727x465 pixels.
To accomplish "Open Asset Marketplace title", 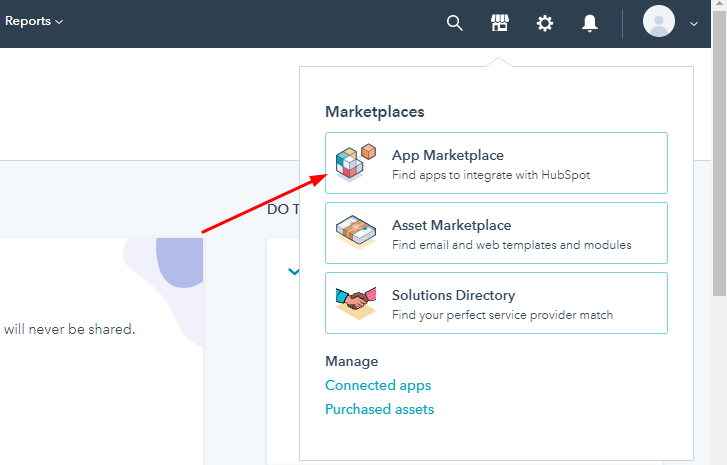I will [452, 225].
